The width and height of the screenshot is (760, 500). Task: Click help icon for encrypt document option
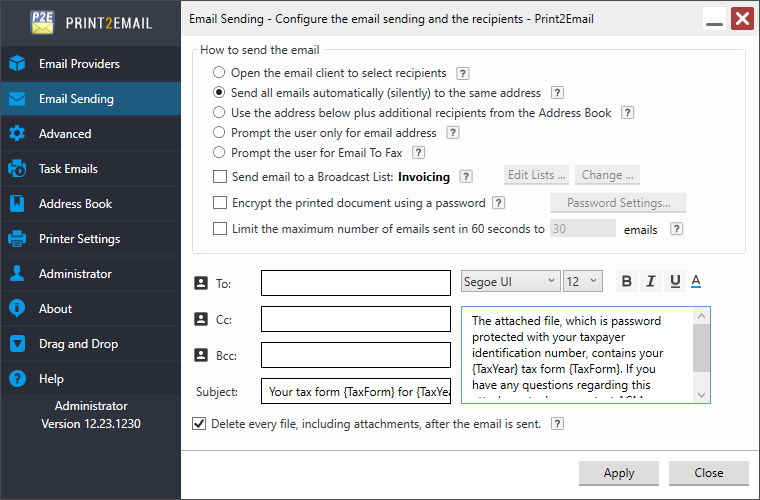(x=498, y=203)
